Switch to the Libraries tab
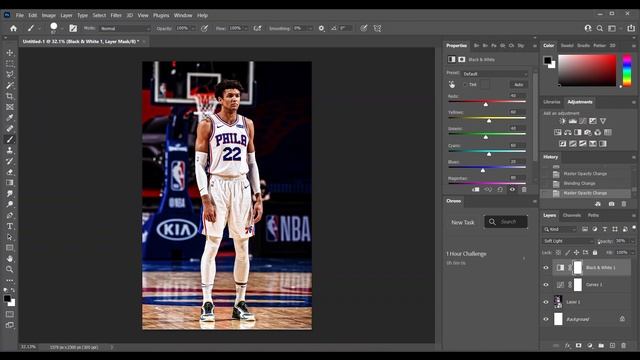This screenshot has width=640, height=360. (x=551, y=102)
